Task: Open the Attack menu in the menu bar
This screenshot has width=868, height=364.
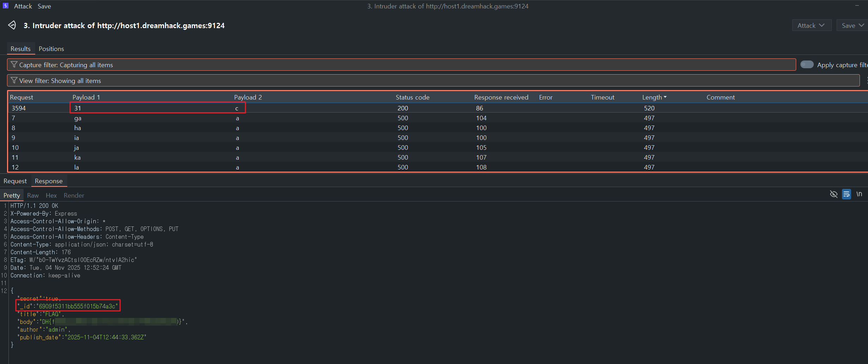Action: [x=23, y=6]
